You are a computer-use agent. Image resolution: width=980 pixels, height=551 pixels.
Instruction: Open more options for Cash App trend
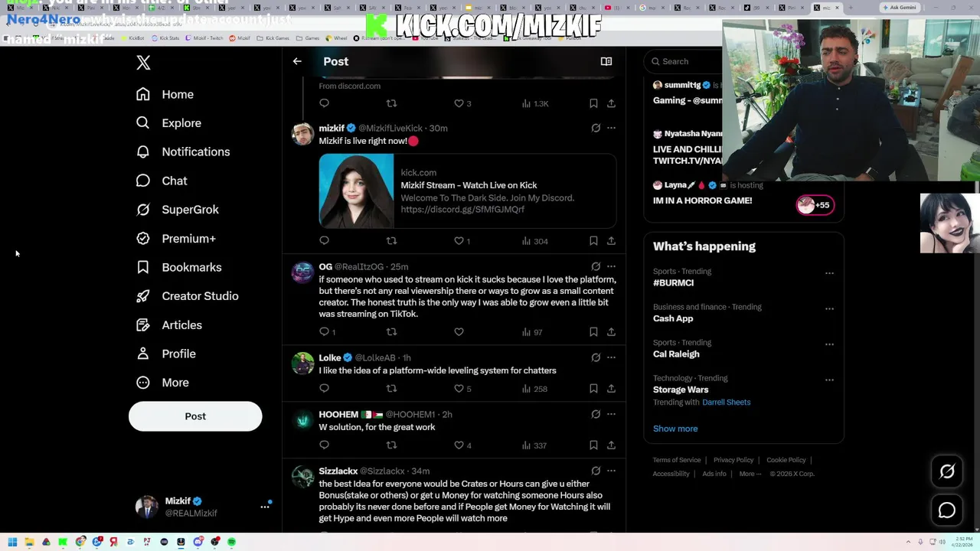pyautogui.click(x=829, y=308)
